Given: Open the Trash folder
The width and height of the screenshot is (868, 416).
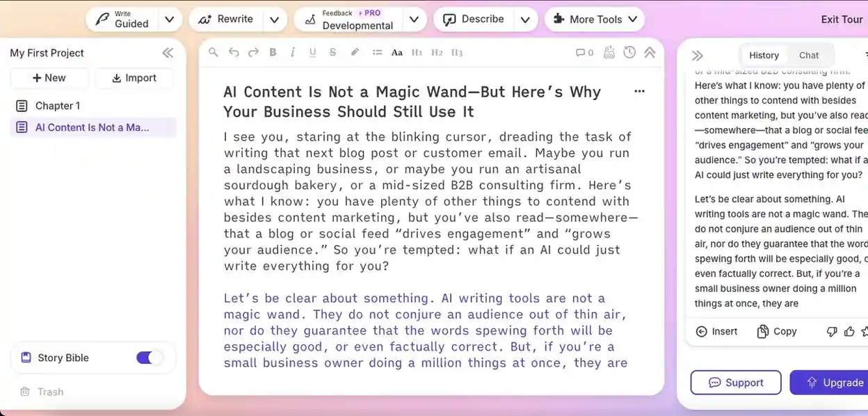Looking at the screenshot, I should coord(42,392).
